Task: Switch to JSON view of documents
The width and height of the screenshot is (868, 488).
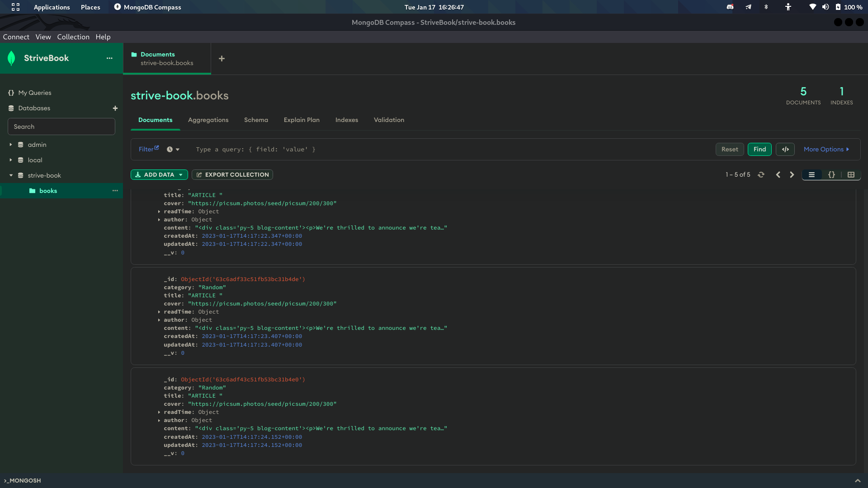Action: (831, 174)
